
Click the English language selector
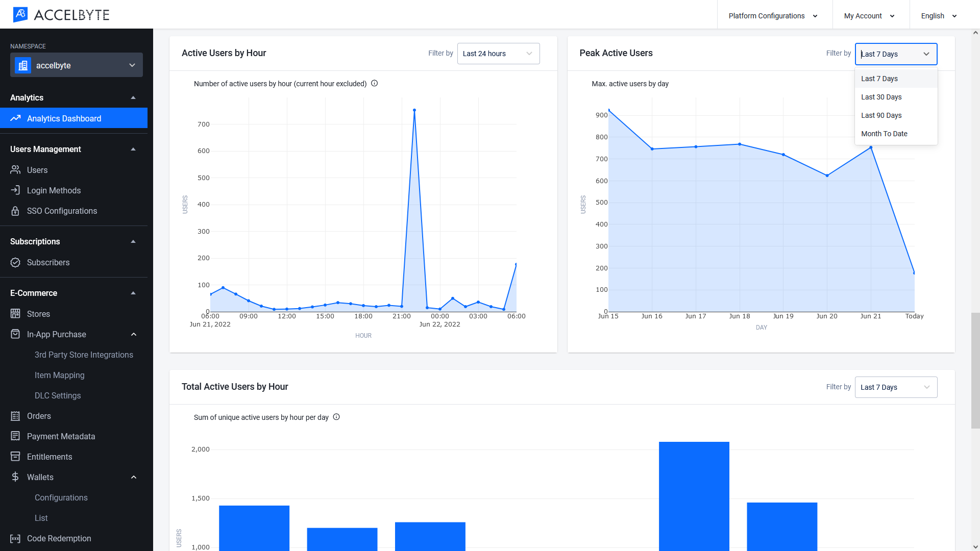pyautogui.click(x=939, y=15)
